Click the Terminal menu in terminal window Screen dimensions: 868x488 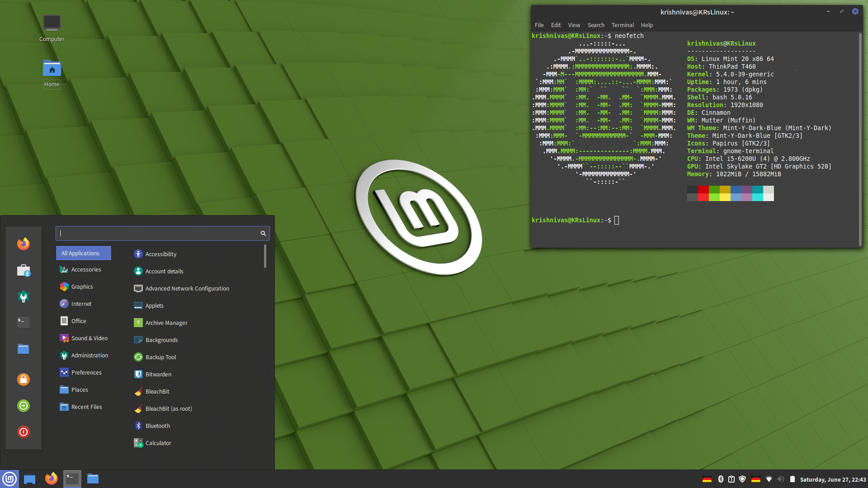pos(623,25)
